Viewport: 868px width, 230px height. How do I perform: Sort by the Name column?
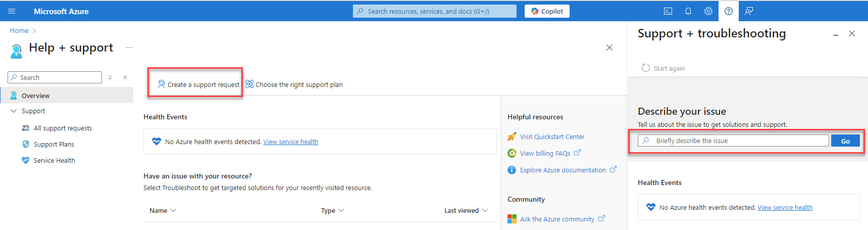163,210
